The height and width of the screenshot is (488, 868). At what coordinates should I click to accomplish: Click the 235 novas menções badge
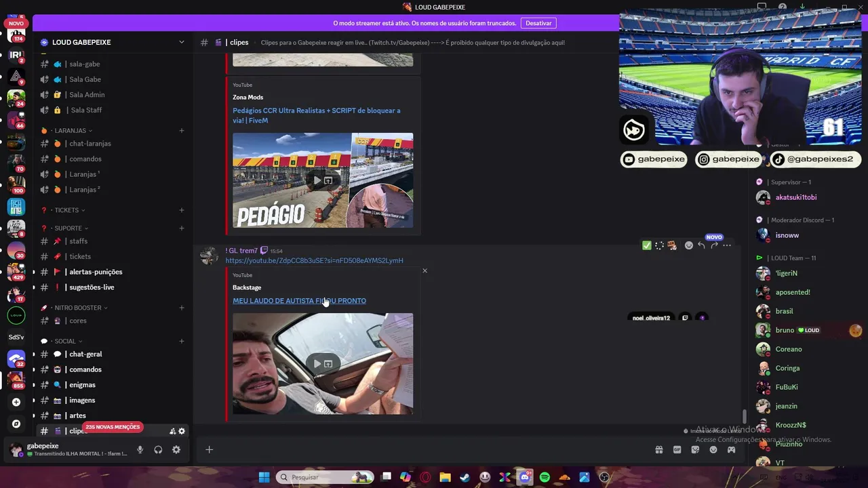113,427
